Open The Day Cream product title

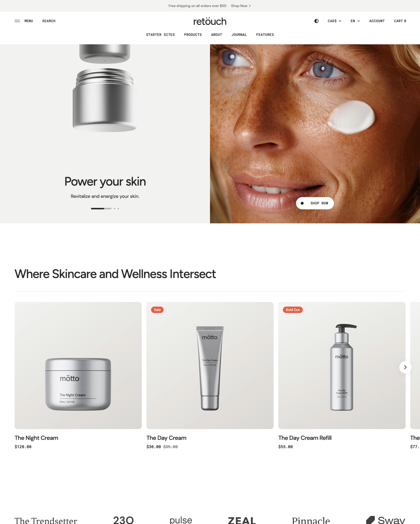click(x=166, y=438)
